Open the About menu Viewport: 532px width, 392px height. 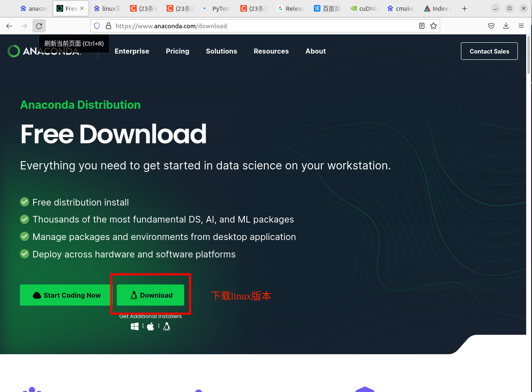pyautogui.click(x=315, y=51)
